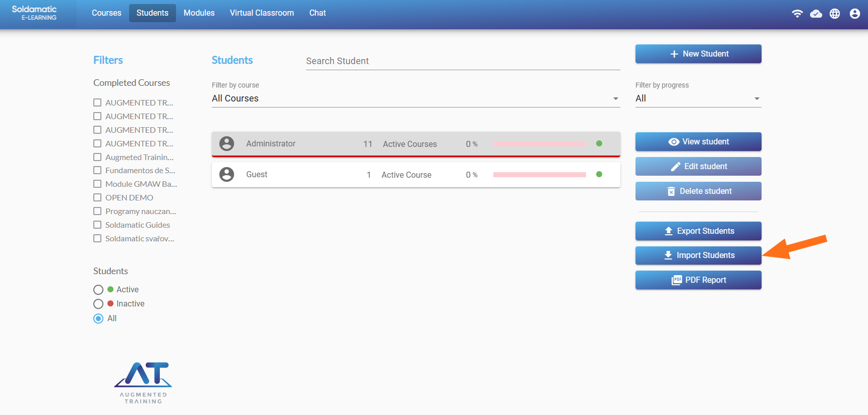The image size is (868, 415).
Task: Open the Virtual Classroom tab
Action: pos(262,13)
